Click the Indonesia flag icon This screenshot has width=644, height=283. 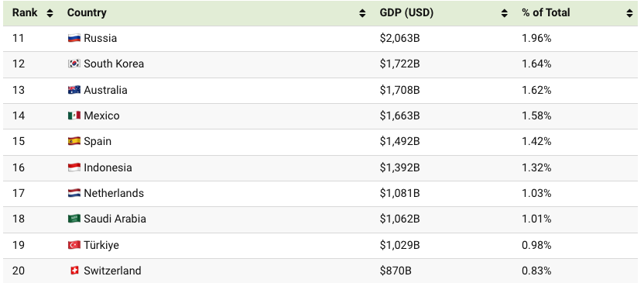(74, 167)
